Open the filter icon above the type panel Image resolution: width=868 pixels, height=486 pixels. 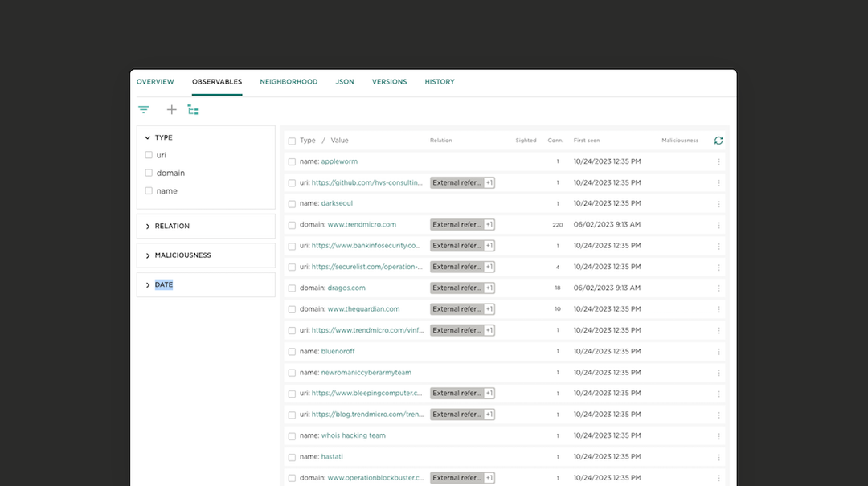tap(143, 109)
